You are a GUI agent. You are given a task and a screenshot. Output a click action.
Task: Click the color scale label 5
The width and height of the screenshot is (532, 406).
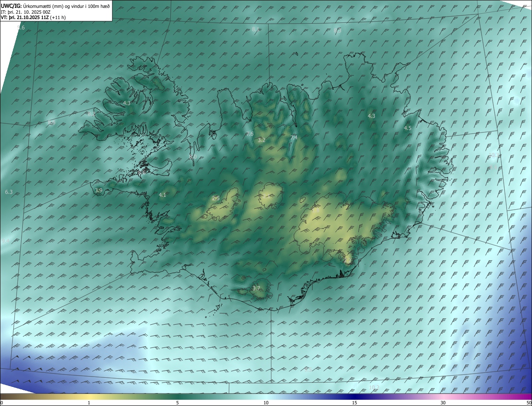pos(177,403)
